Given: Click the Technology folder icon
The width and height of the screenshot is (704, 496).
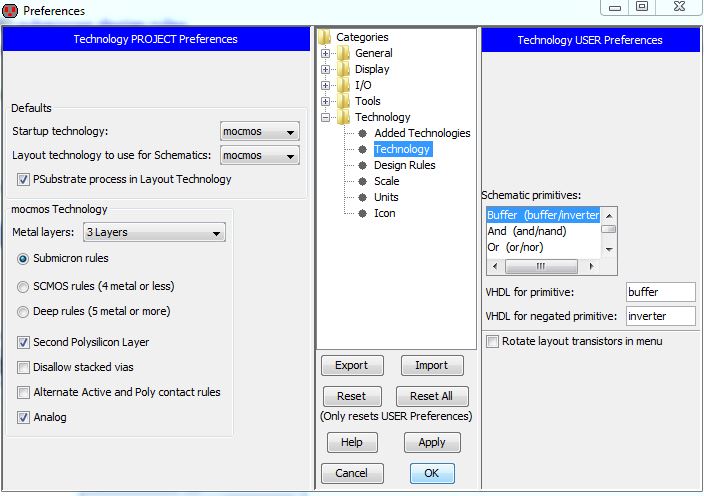Looking at the screenshot, I should 343,117.
